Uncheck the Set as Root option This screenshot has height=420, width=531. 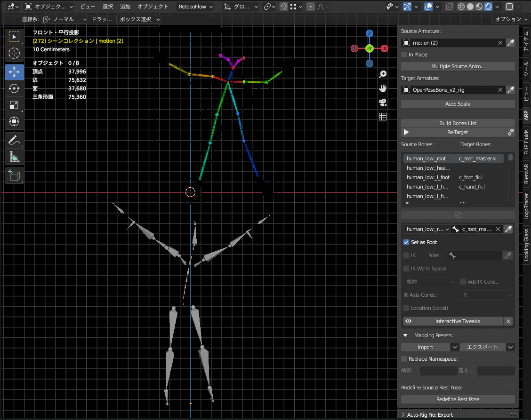pos(407,242)
